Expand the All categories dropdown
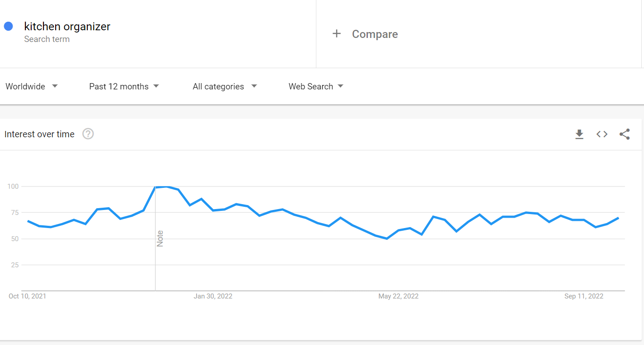 point(225,86)
